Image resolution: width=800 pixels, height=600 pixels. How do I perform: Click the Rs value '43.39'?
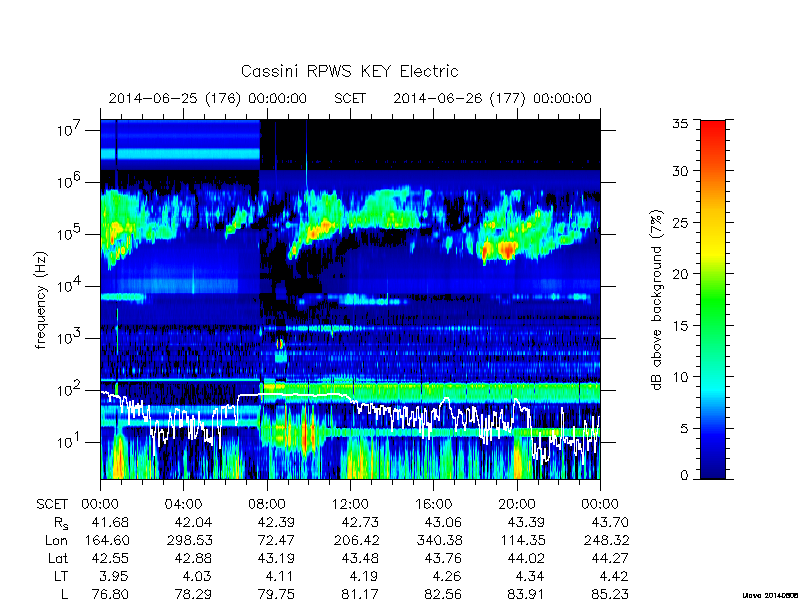click(526, 522)
